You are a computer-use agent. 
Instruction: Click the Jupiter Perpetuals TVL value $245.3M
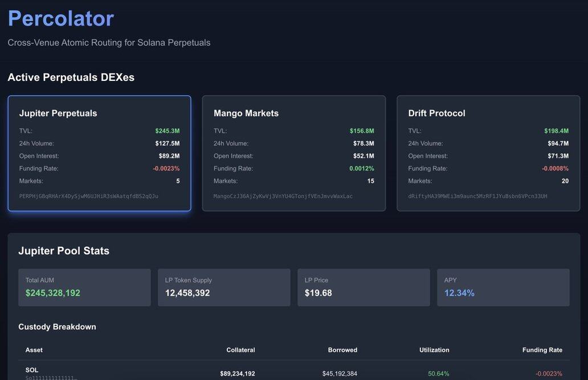click(167, 131)
